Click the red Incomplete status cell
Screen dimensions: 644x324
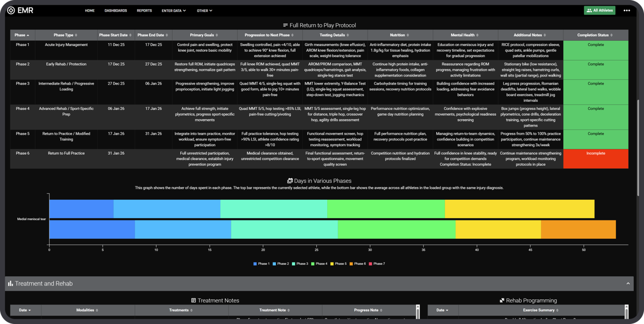(596, 159)
